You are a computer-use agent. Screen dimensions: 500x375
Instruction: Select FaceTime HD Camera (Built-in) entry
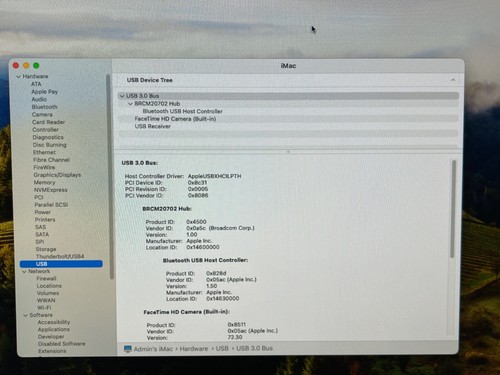175,119
